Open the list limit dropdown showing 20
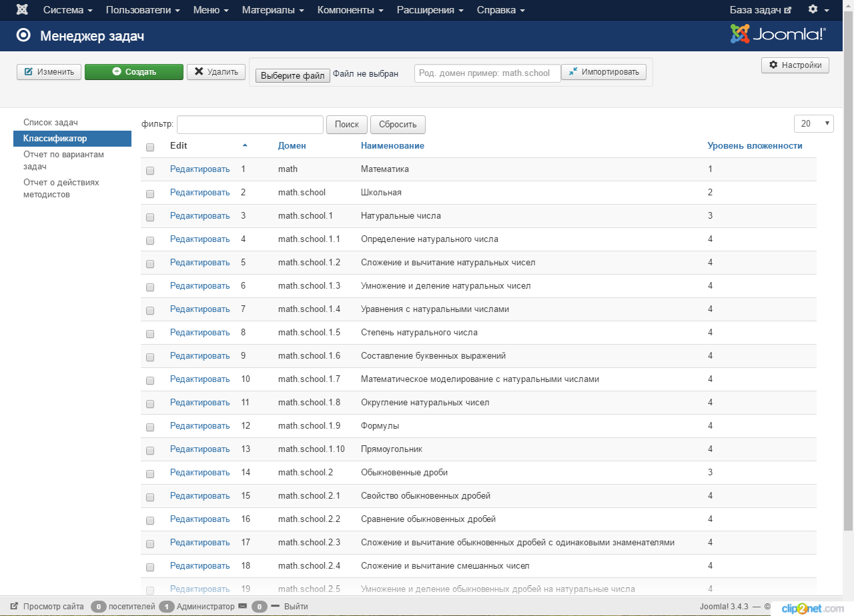 814,123
